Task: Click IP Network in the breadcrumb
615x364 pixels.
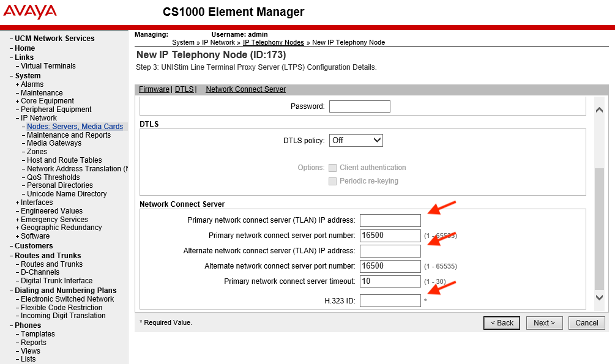Action: (218, 42)
